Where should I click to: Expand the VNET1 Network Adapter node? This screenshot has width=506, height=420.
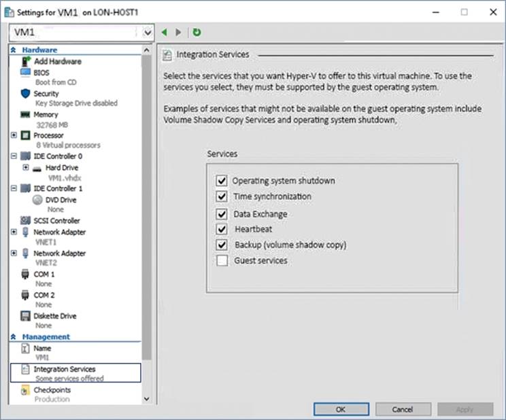[14, 232]
